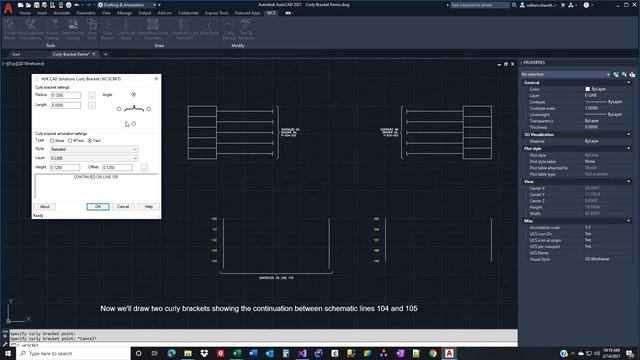Click the Save icon in quick access toolbar
Screen dimensions: 640x360
[36, 5]
